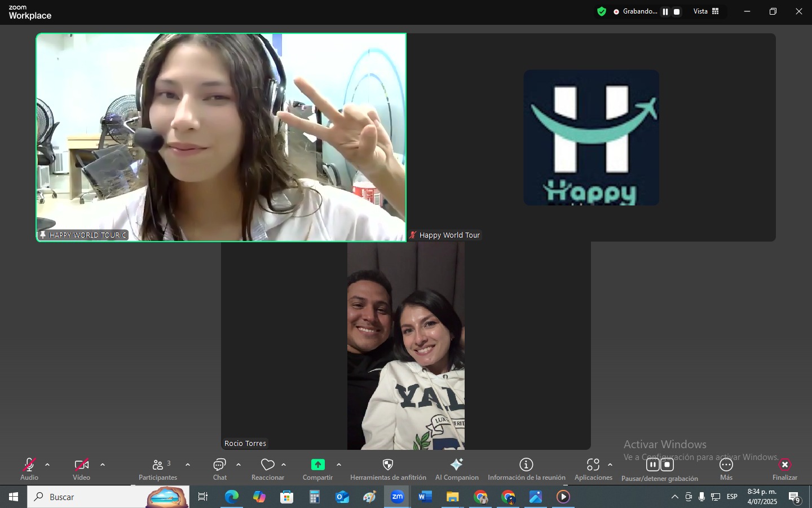Open the Participantes panel
Viewport: 812px width, 508px height.
click(158, 468)
